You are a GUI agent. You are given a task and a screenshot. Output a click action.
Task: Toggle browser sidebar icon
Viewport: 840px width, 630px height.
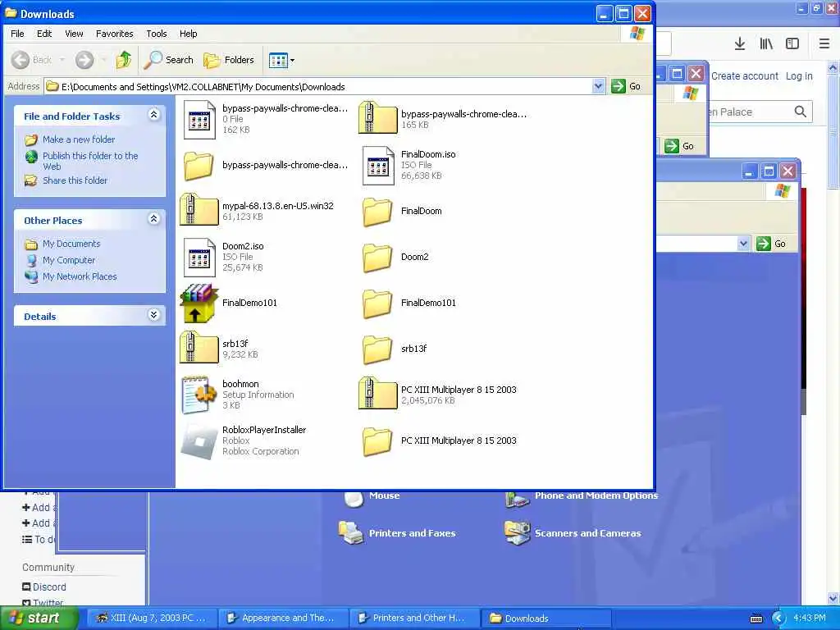point(792,44)
